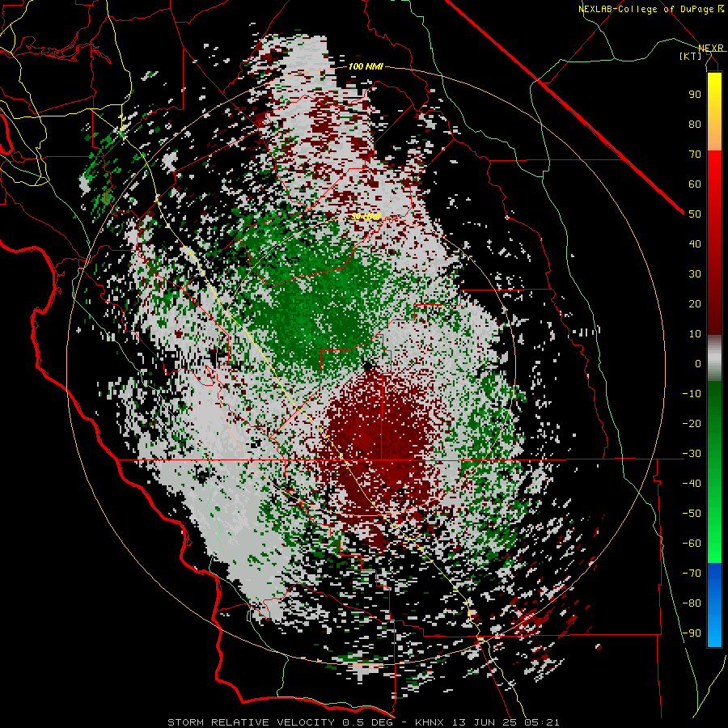The image size is (728, 728).
Task: Click the -70 value on velocity scale
Action: (692, 573)
